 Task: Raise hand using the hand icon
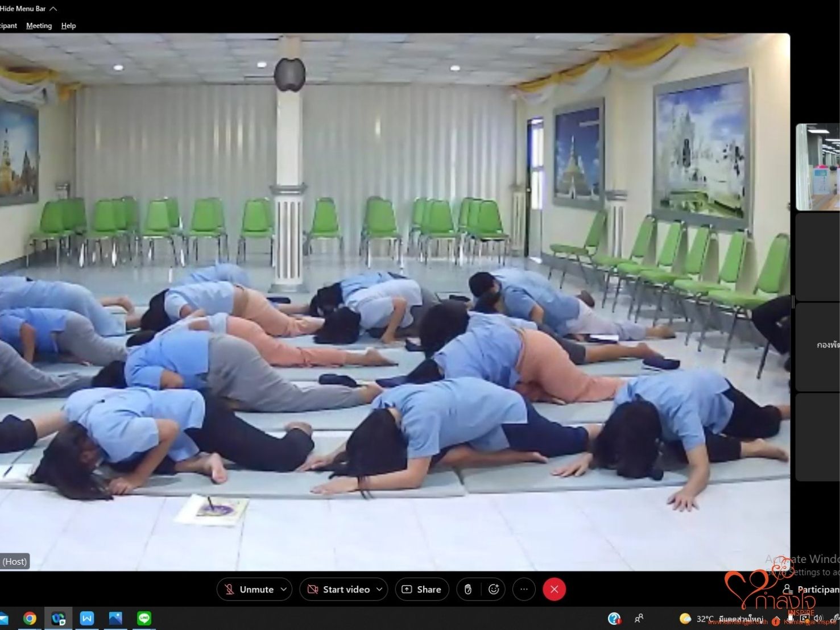point(468,590)
